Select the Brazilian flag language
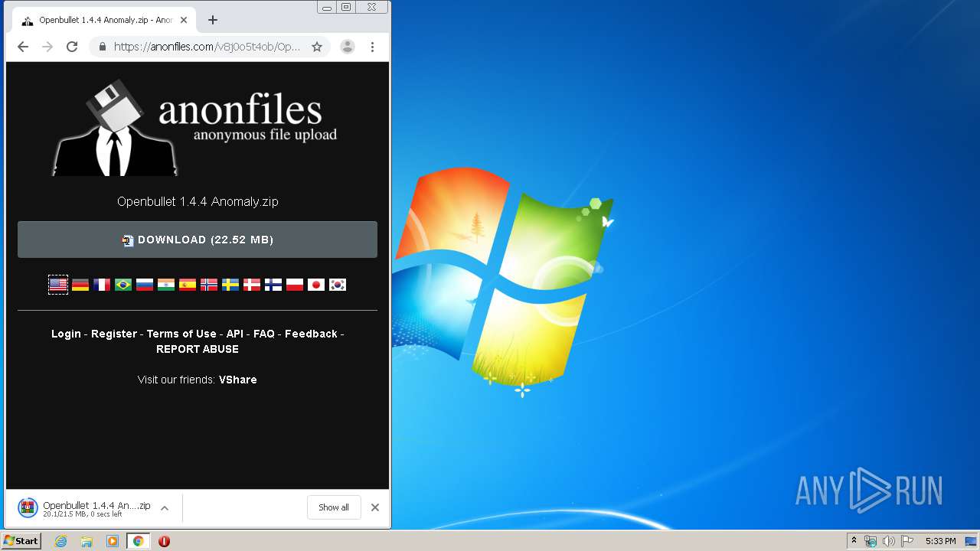This screenshot has height=551, width=980. pos(123,285)
